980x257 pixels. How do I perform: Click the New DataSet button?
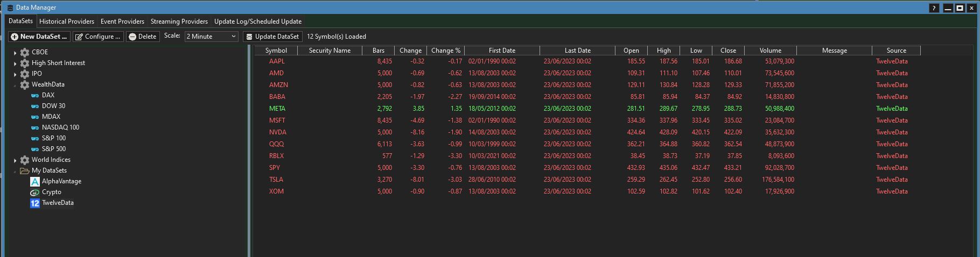pos(39,37)
